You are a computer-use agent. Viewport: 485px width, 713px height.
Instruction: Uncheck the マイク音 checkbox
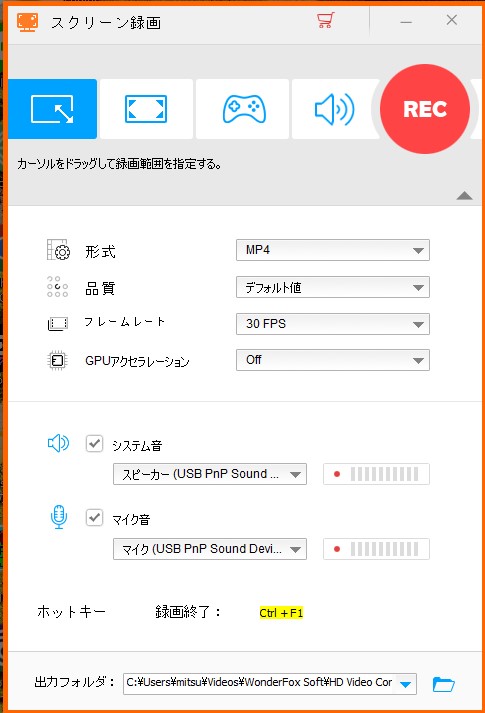(94, 517)
